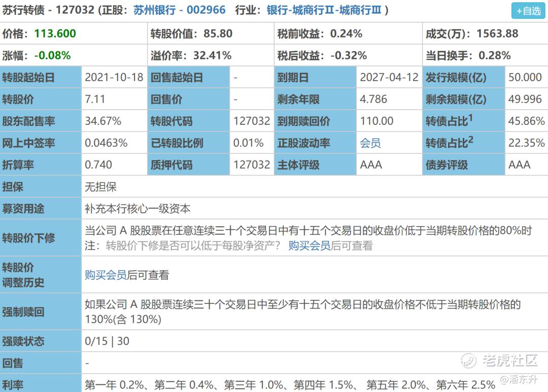This screenshot has width=548, height=392.
Task: Click the 折算率 value 0.740
Action: [98, 164]
